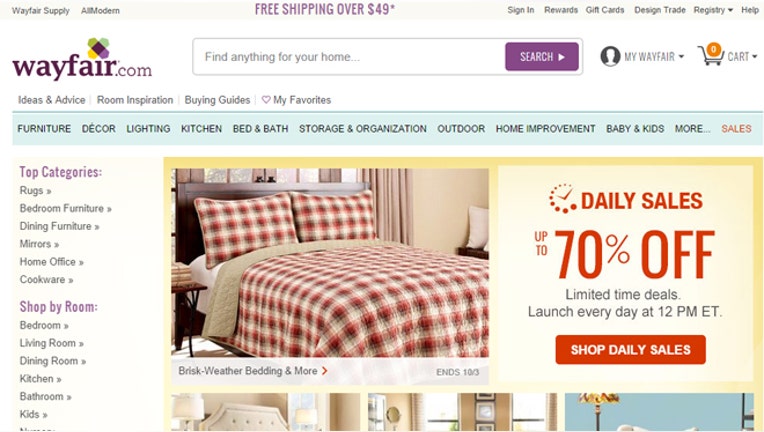Open the Sales tab in navigation
This screenshot has width=764, height=432.
[x=736, y=129]
